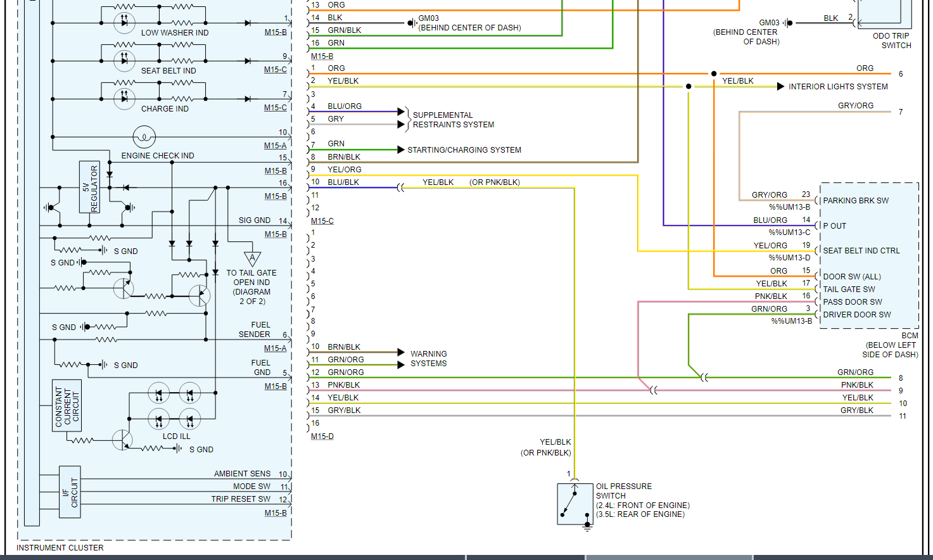
Task: Select the low washer indicator LED symbol
Action: 124,23
